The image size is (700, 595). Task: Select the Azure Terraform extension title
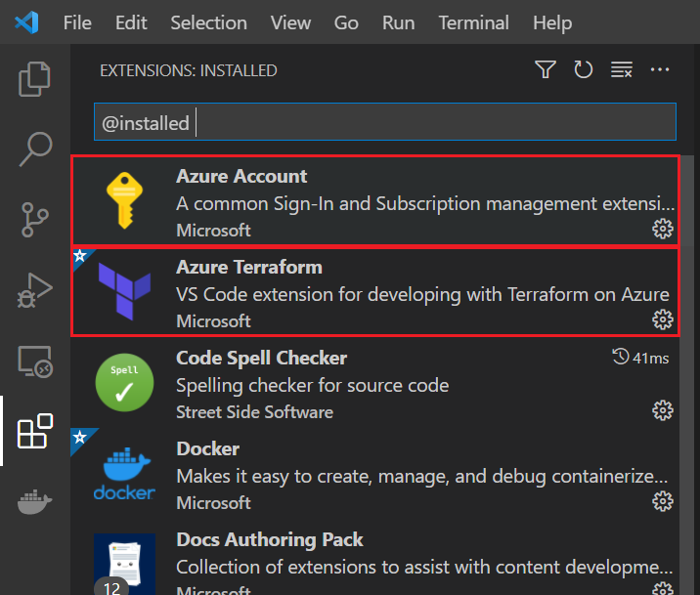[249, 267]
